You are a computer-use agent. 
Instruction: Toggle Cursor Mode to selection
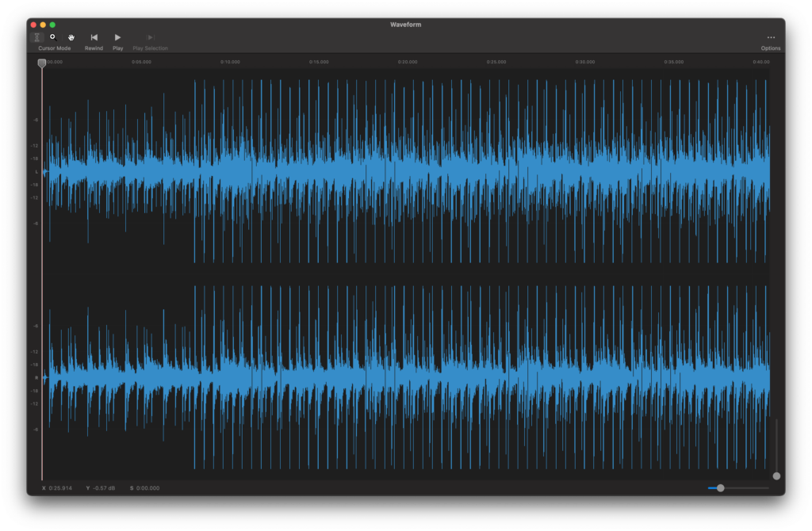(x=36, y=37)
